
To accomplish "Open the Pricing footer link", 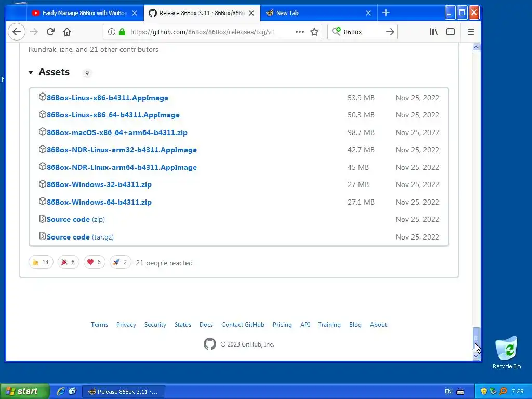I will [282, 325].
